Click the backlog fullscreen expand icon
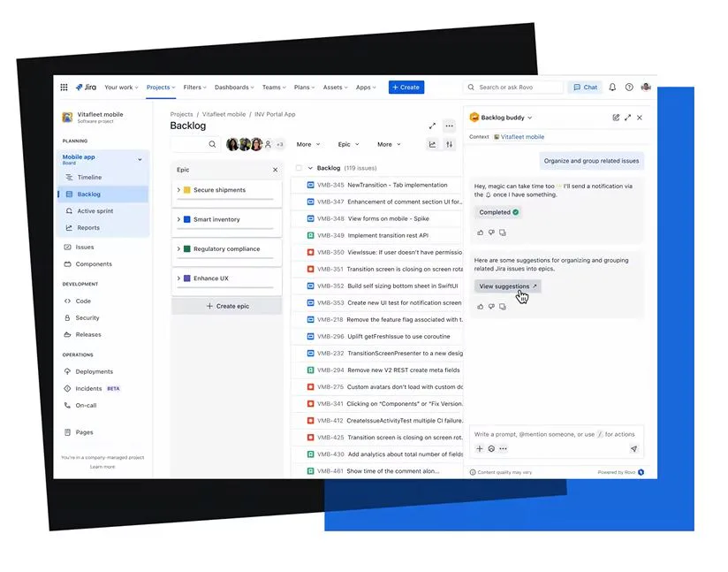The width and height of the screenshot is (728, 572). pyautogui.click(x=432, y=126)
